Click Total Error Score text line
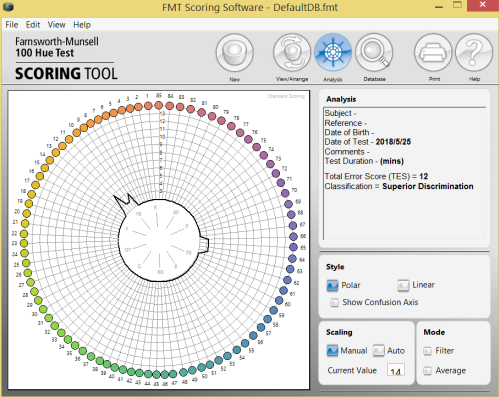This screenshot has height=398, width=500. (x=376, y=176)
